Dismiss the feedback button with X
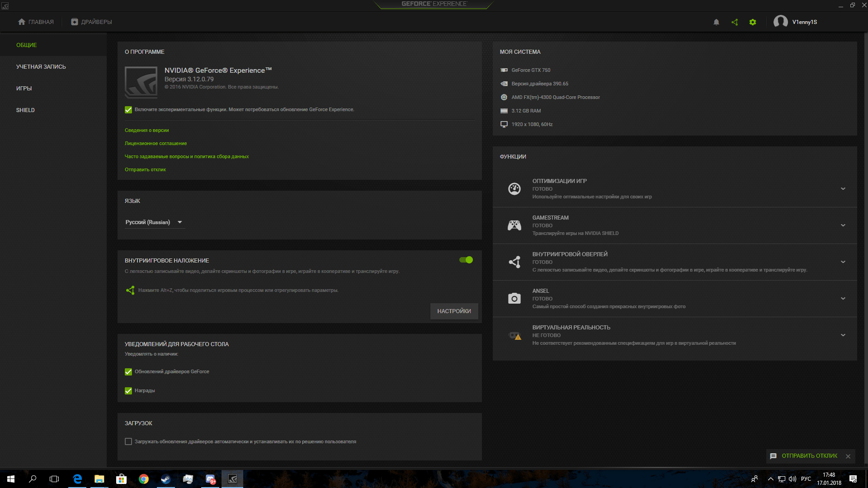Viewport: 868px width, 488px height. (x=848, y=456)
